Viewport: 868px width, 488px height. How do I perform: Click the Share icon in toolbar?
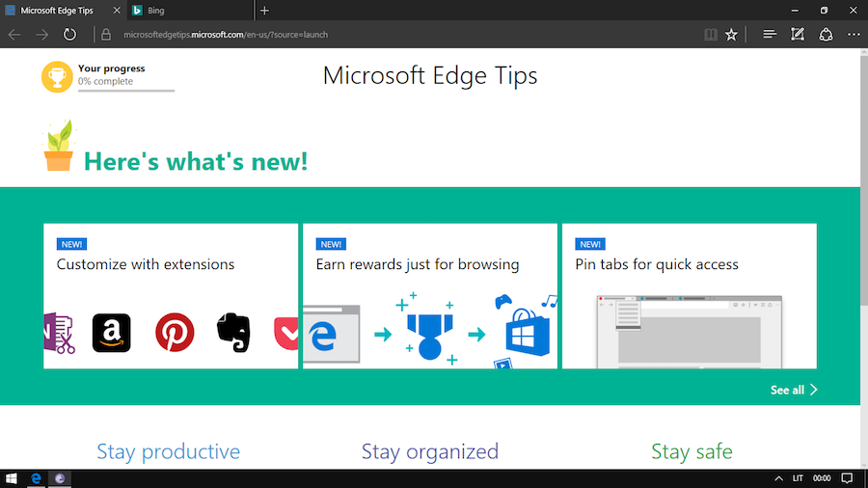pos(826,35)
